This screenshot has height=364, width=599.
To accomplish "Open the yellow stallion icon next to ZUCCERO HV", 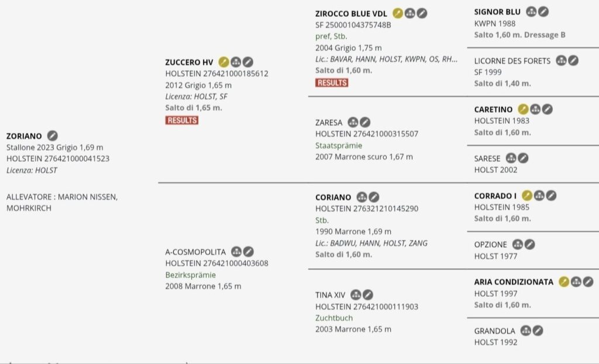I will [x=223, y=62].
